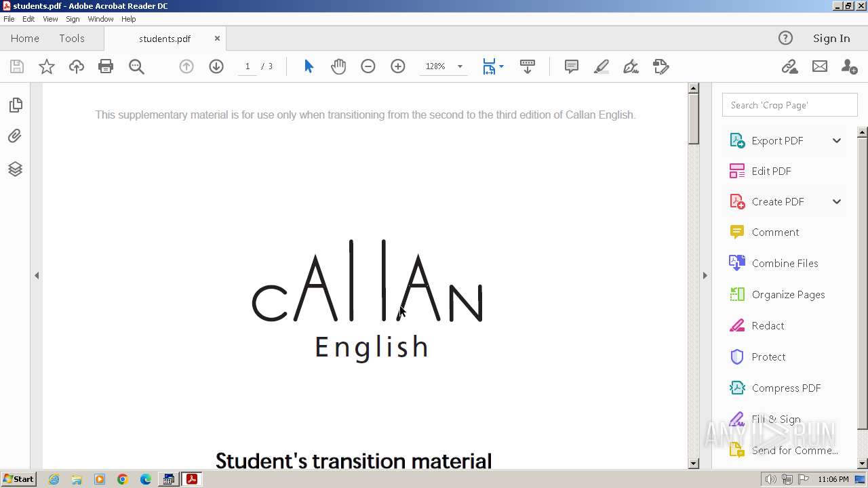The image size is (868, 488).
Task: Launch Internet Explorer from taskbar
Action: point(54,479)
